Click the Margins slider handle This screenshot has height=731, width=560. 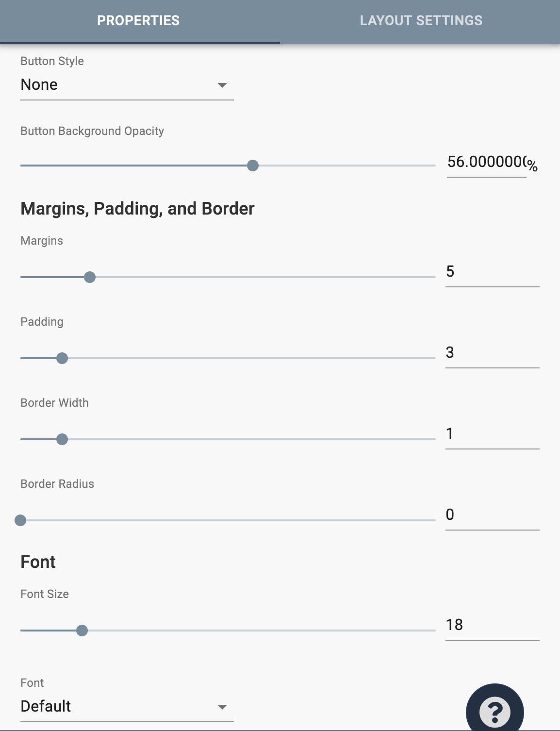click(x=90, y=277)
